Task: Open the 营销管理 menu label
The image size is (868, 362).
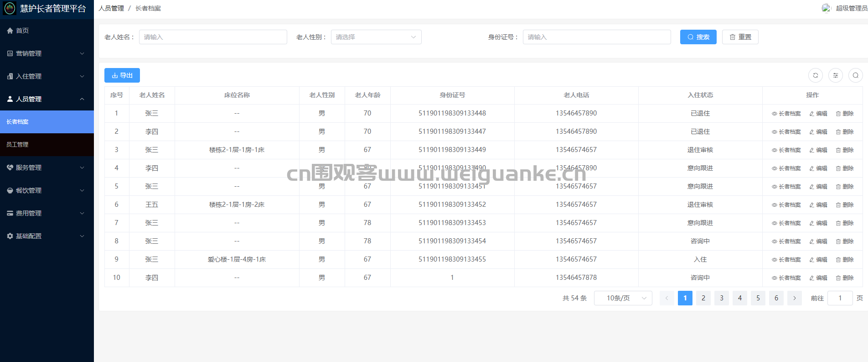Action: [x=29, y=53]
